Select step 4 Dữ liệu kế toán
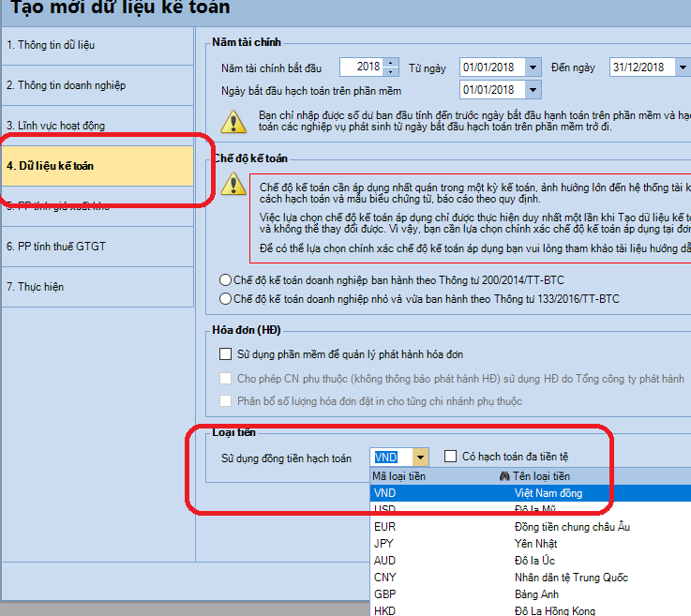The image size is (691, 616). point(98,166)
